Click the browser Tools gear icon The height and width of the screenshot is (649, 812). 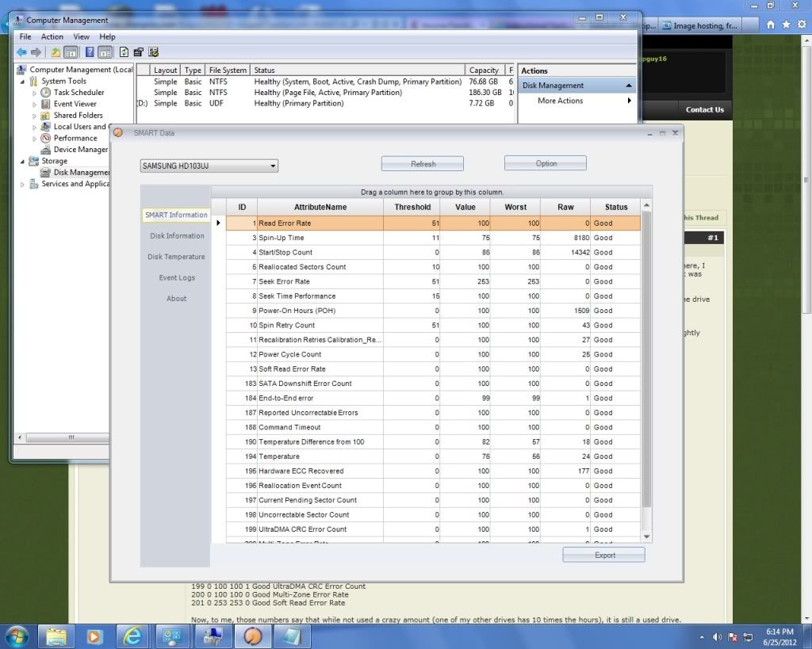click(802, 25)
